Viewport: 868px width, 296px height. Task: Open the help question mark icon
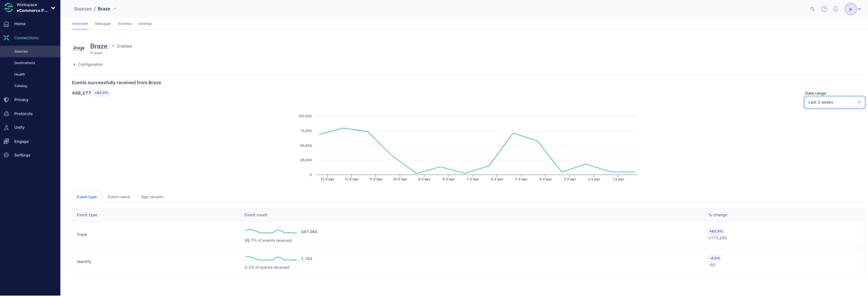(824, 9)
